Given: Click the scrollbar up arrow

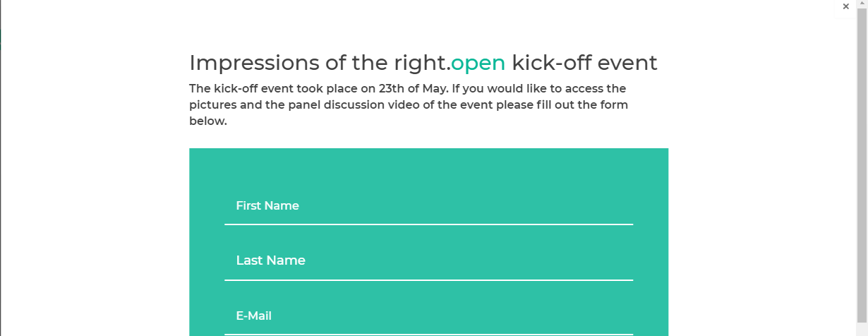Looking at the screenshot, I should (x=862, y=4).
